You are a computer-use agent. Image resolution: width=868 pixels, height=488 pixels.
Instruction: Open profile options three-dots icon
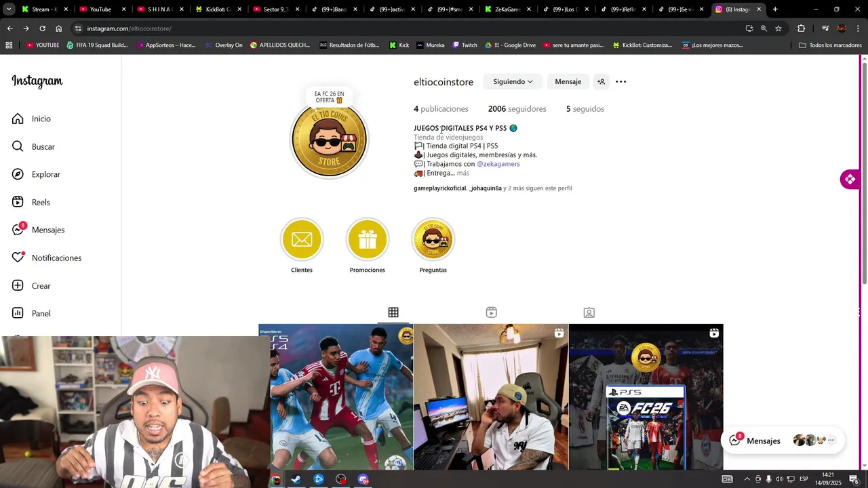point(620,81)
